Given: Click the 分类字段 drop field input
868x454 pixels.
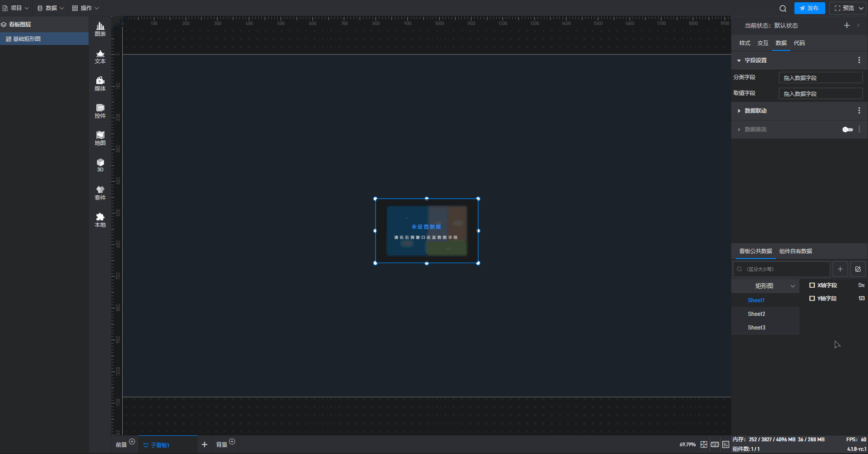Looking at the screenshot, I should pyautogui.click(x=820, y=78).
